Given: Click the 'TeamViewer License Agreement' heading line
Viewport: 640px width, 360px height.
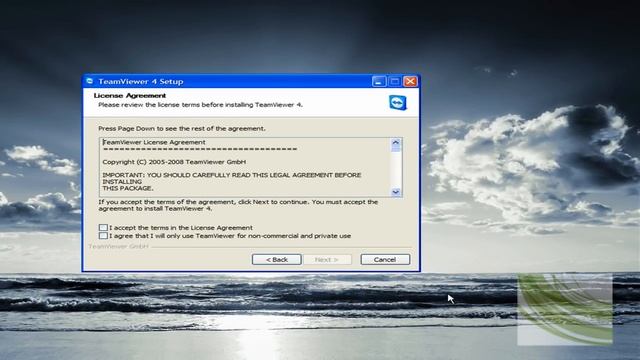Looking at the screenshot, I should click(x=154, y=142).
